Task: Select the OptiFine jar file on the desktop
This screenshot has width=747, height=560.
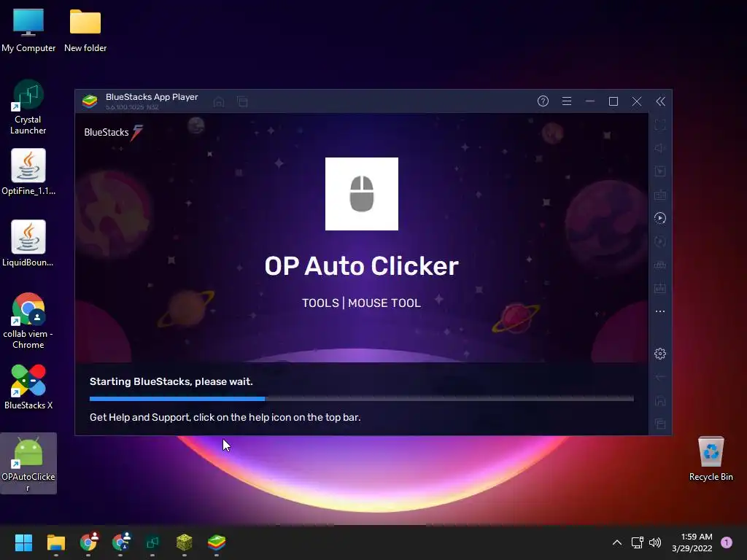Action: click(x=28, y=172)
